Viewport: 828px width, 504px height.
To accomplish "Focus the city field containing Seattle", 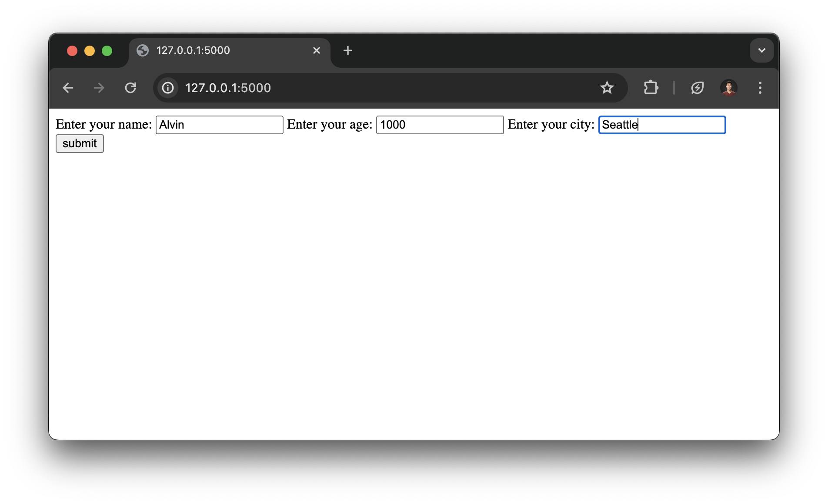I will pyautogui.click(x=662, y=125).
